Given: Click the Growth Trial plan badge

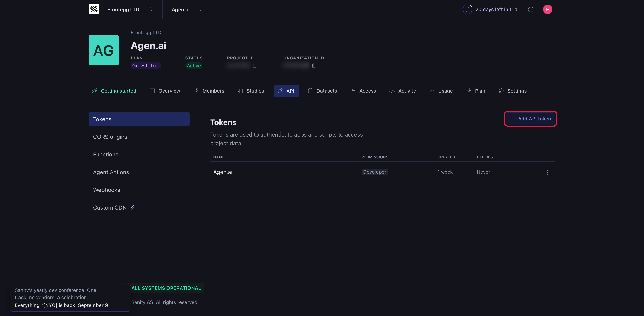Looking at the screenshot, I should (x=146, y=66).
